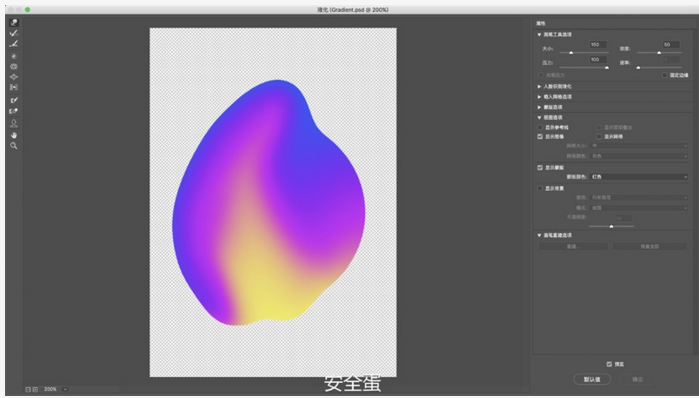
Task: Select the Forward Warp tool
Action: click(x=14, y=22)
